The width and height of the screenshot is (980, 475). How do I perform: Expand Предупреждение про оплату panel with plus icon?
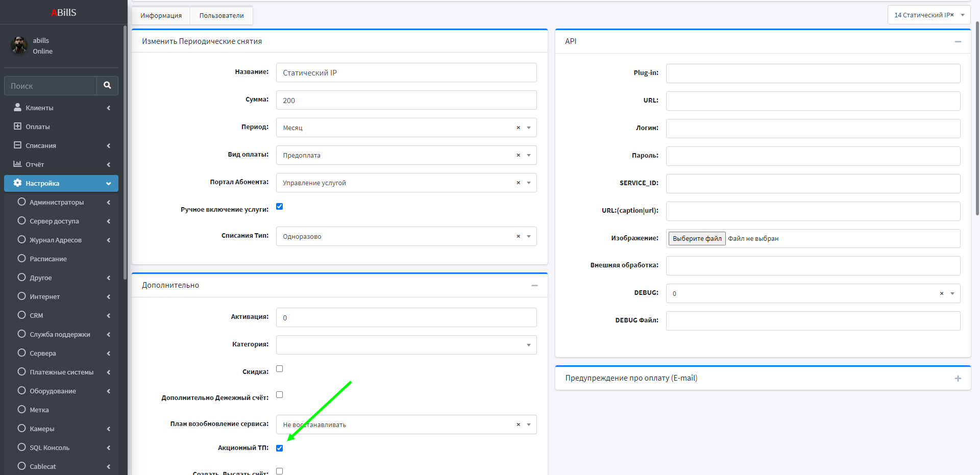(x=958, y=379)
